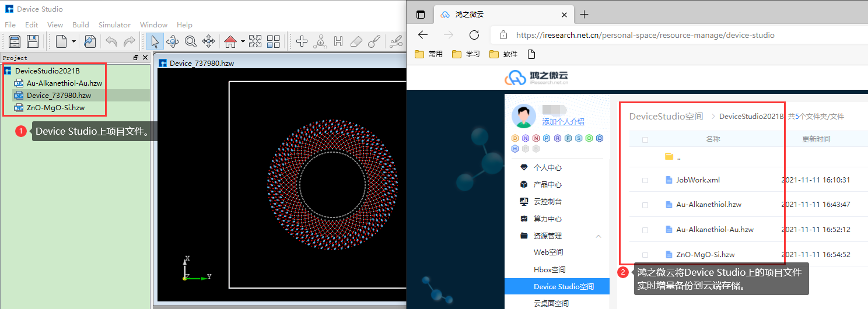Refresh the browser page
The image size is (868, 309).
click(474, 35)
